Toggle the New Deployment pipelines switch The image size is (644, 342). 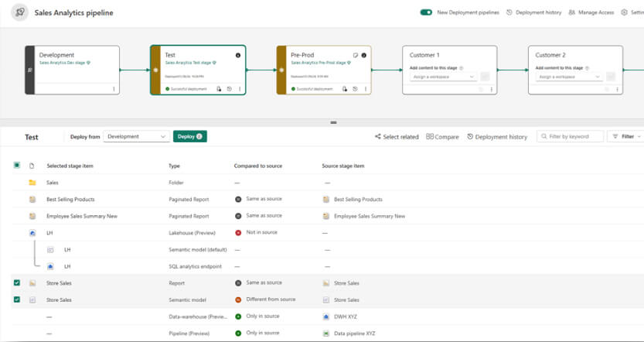426,12
